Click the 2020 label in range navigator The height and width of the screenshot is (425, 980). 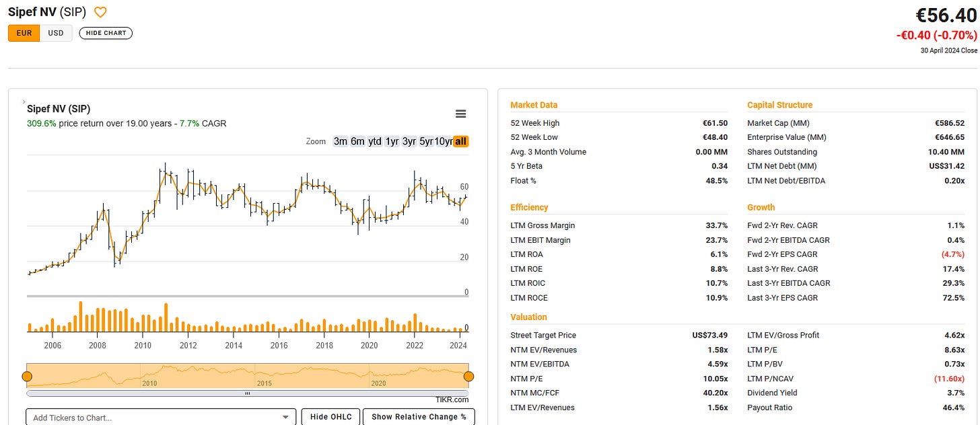pos(377,384)
